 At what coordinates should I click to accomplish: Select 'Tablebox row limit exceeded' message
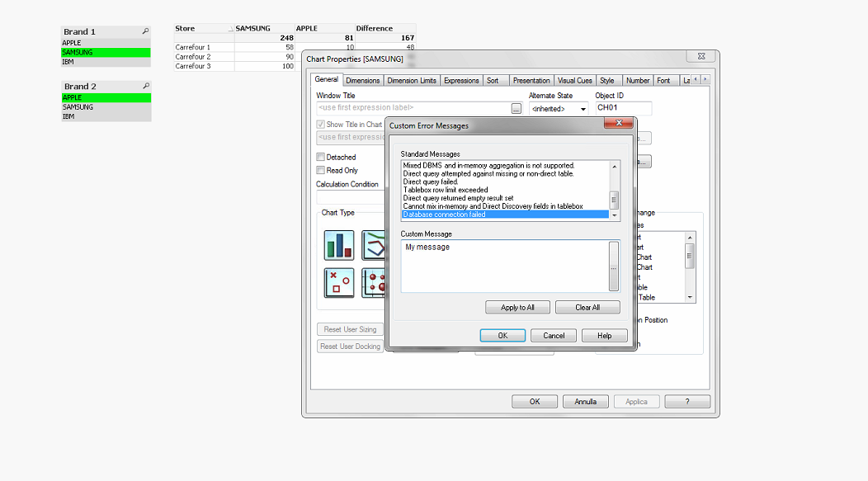[444, 190]
